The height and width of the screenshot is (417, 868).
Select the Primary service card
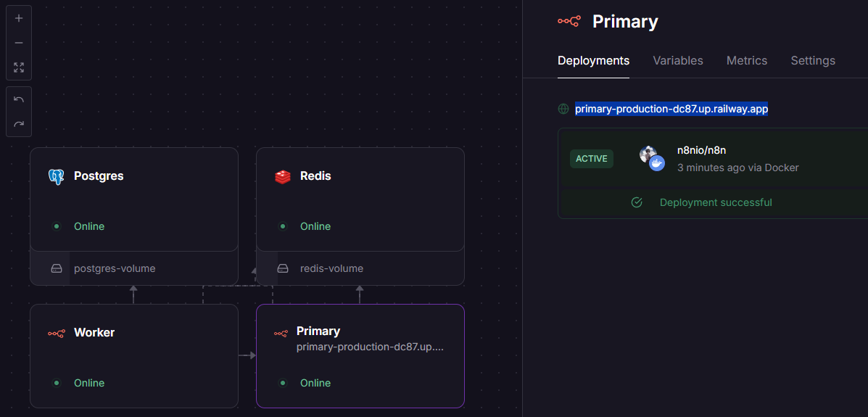click(x=360, y=356)
